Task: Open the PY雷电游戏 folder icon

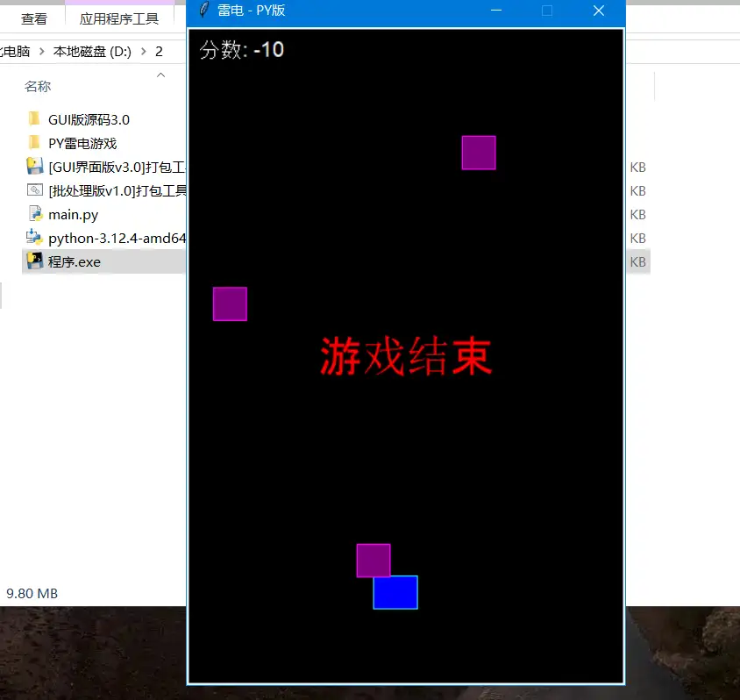Action: pos(34,143)
